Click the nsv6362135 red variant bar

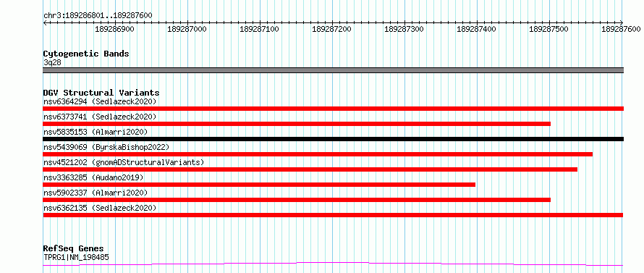pos(333,215)
